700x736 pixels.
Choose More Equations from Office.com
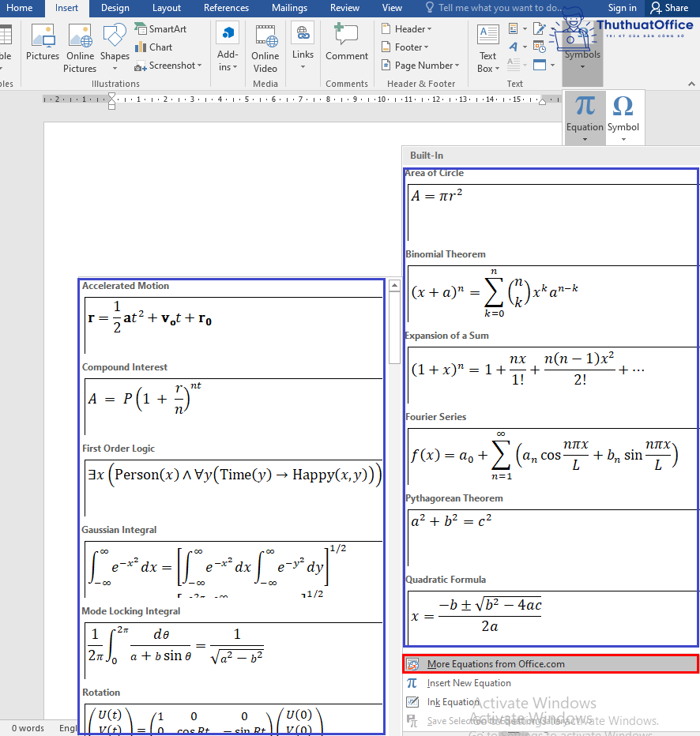click(x=495, y=664)
